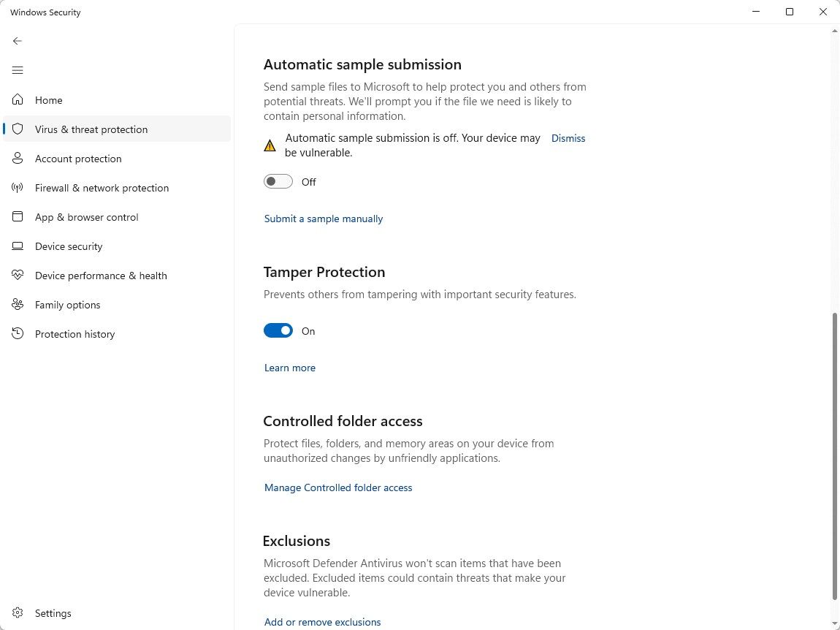Click the scrollbar down arrow

click(x=835, y=624)
